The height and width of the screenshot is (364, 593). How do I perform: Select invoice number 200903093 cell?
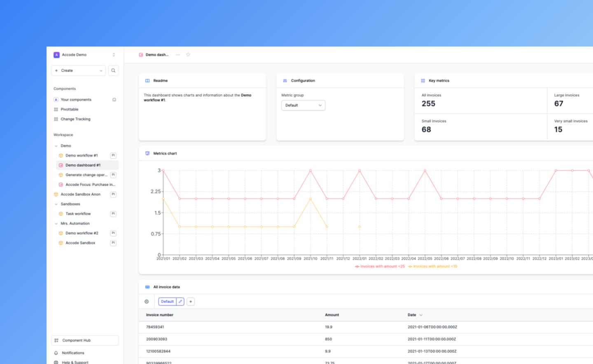[x=156, y=339]
